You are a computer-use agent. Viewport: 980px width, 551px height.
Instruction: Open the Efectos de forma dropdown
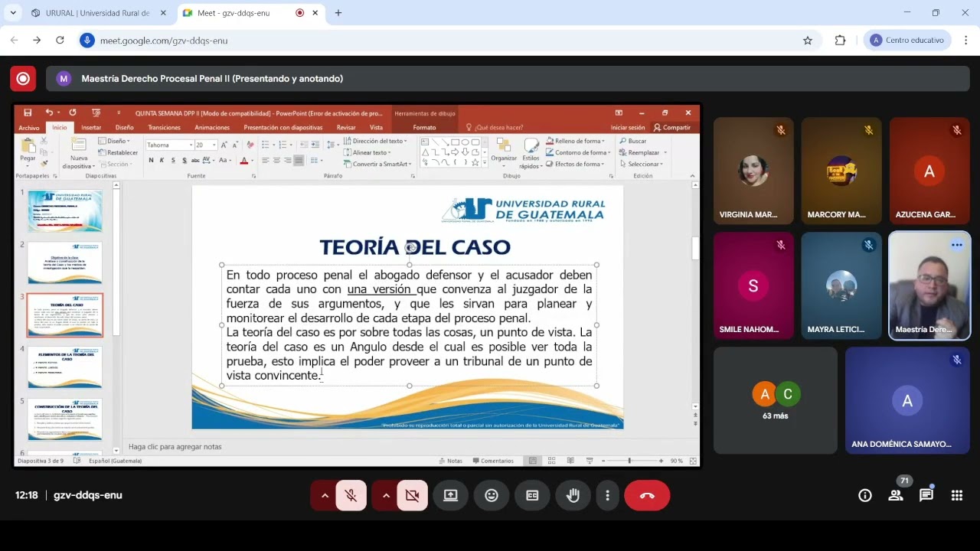coord(574,164)
